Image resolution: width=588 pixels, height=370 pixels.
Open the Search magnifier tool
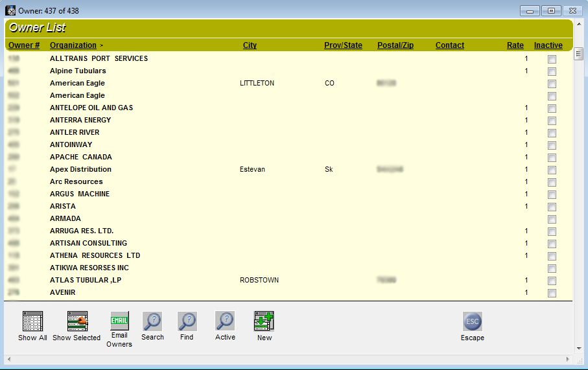click(x=152, y=321)
